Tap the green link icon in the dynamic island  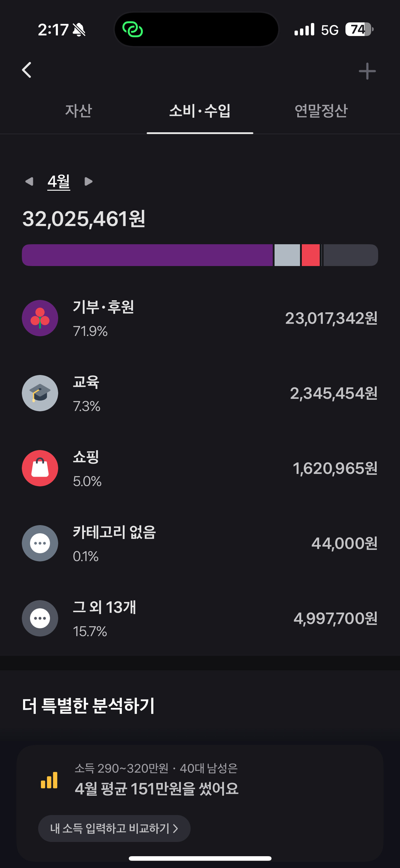(132, 29)
